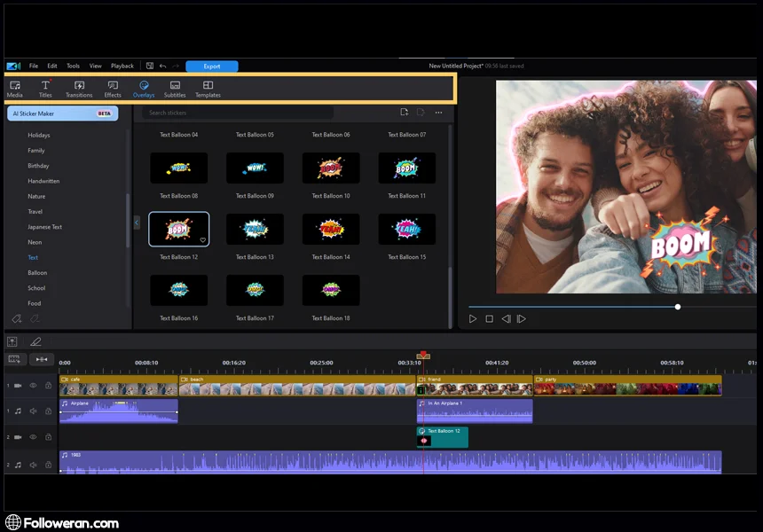Click the undo arrow
This screenshot has width=763, height=532.
[x=162, y=66]
